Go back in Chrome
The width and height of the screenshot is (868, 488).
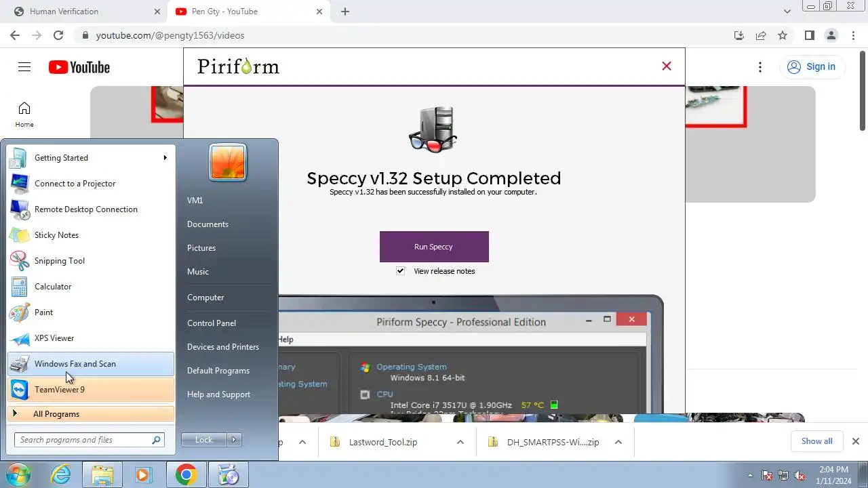pos(15,35)
